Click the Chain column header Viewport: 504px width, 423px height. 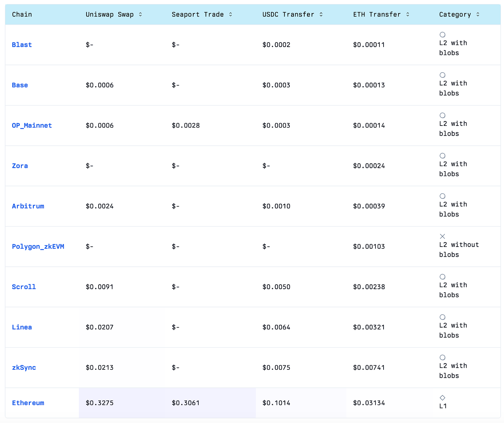point(22,15)
